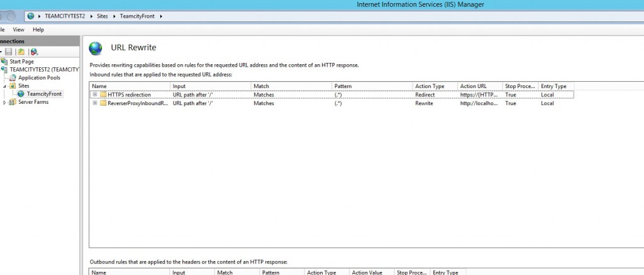Click the Redirect action type cell
The width and height of the screenshot is (644, 275).
tap(425, 95)
